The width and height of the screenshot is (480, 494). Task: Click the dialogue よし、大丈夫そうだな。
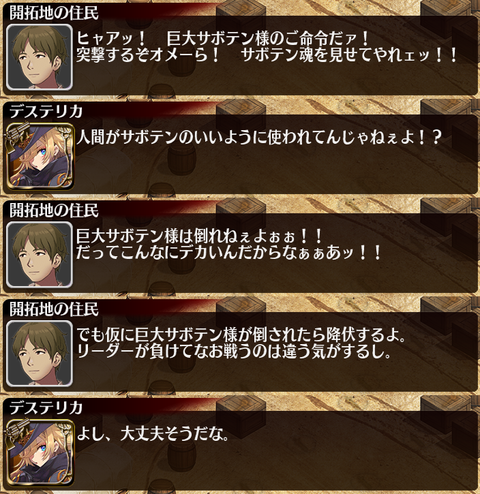[x=153, y=434]
